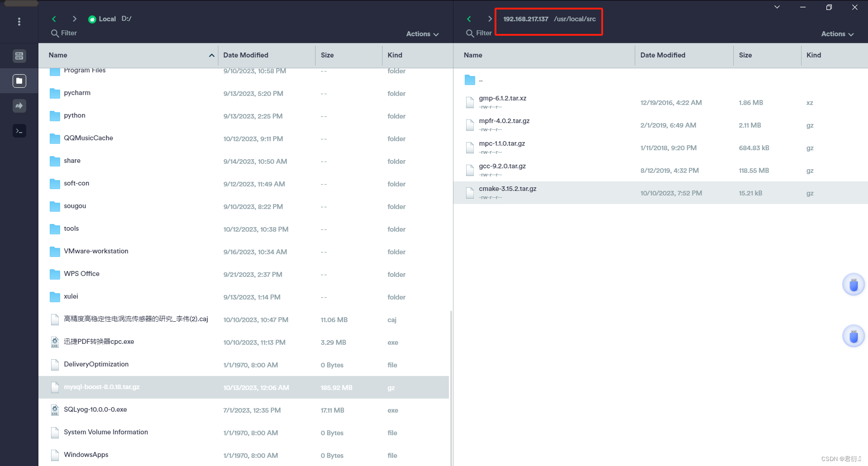Image resolution: width=868 pixels, height=466 pixels.
Task: Click the gcc-9.2.0.tar.gz file icon
Action: 470,170
